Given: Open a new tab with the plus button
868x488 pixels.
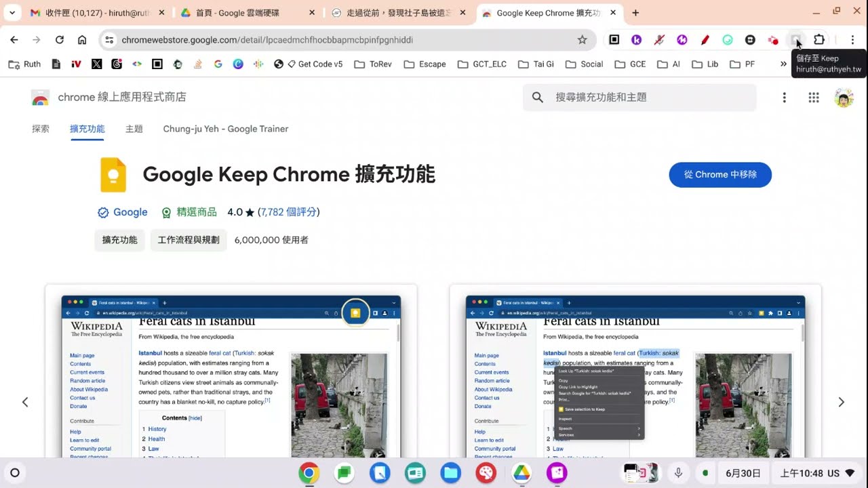Looking at the screenshot, I should pos(635,13).
